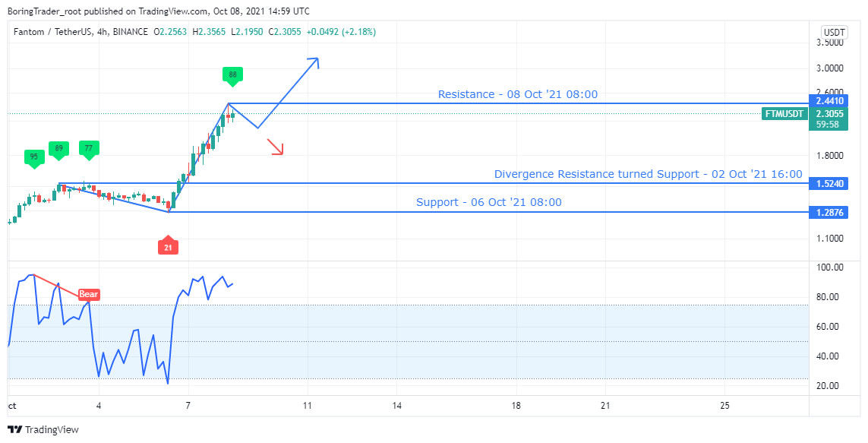Click the +0.0492 (+2.18%) change value
Viewport: 868px width, 443px height.
click(x=340, y=32)
